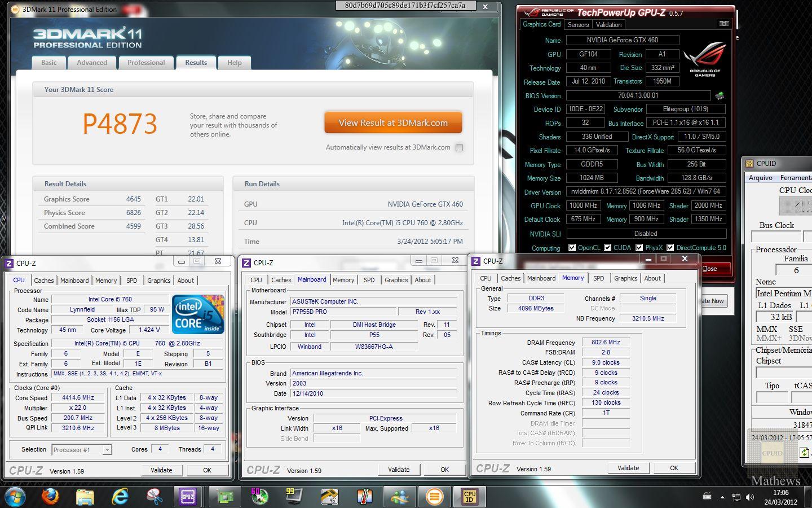Click Validate in right CPU-Z Memory window
The width and height of the screenshot is (812, 508).
click(628, 468)
